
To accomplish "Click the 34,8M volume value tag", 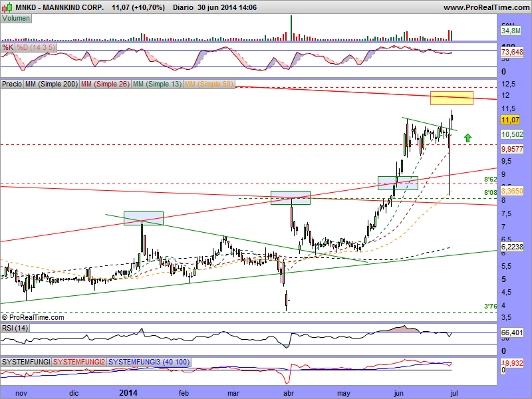I will [x=511, y=31].
